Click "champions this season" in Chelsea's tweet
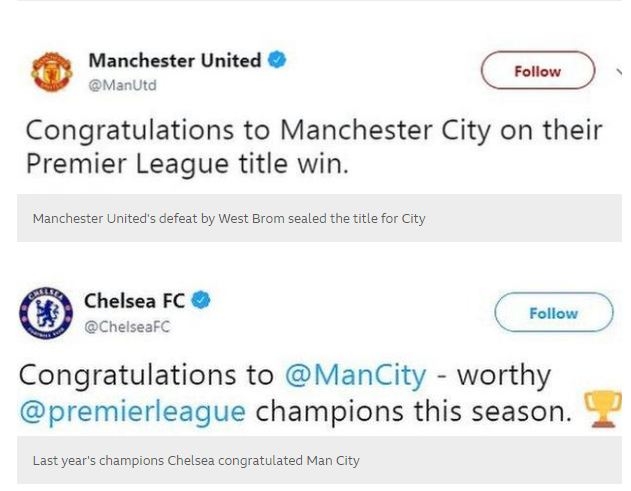The width and height of the screenshot is (631, 491). [x=413, y=410]
